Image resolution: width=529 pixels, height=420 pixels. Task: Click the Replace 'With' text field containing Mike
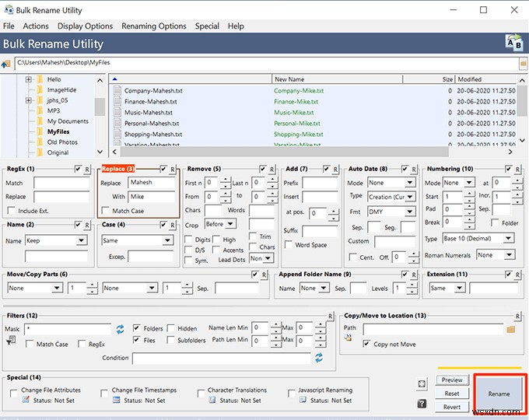[x=152, y=197]
